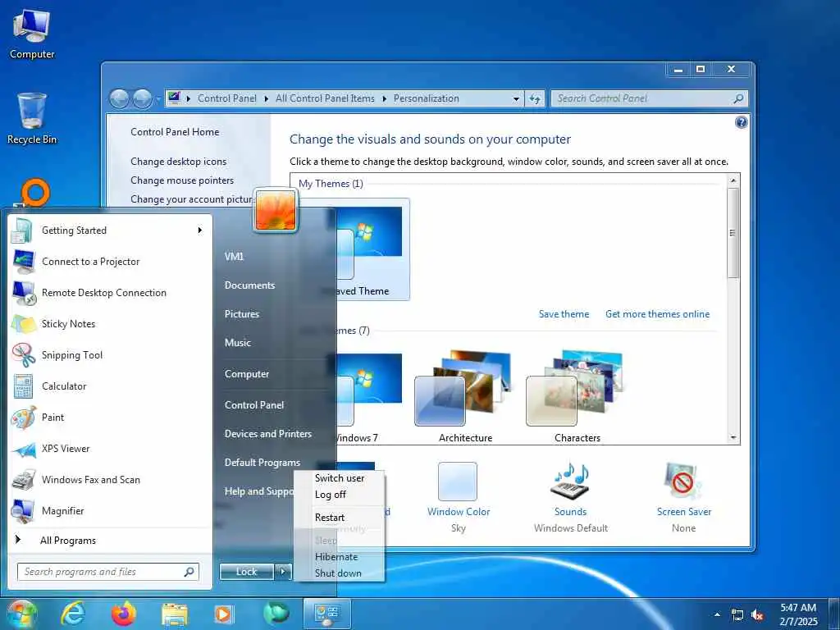Click the search magnifier in Control Panel

tap(738, 98)
